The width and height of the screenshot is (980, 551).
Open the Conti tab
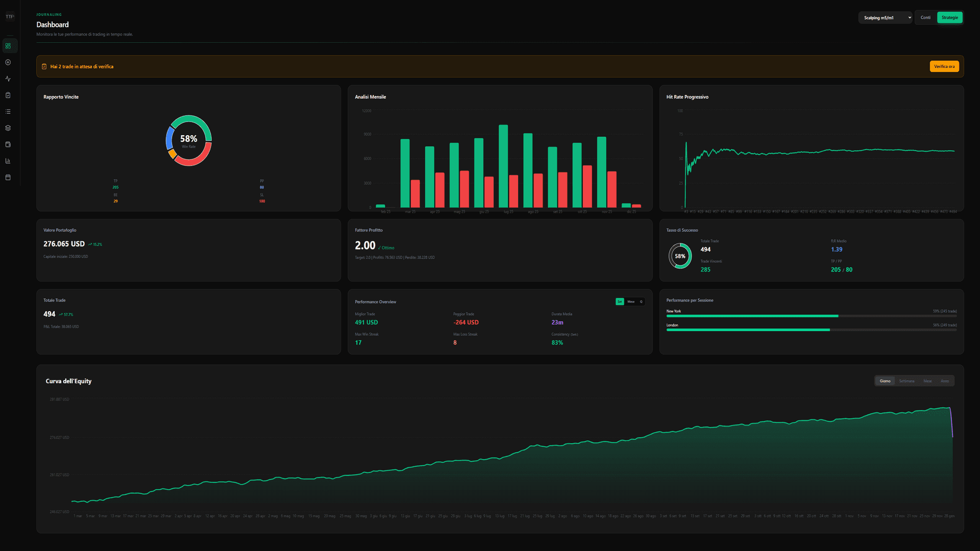pos(925,17)
